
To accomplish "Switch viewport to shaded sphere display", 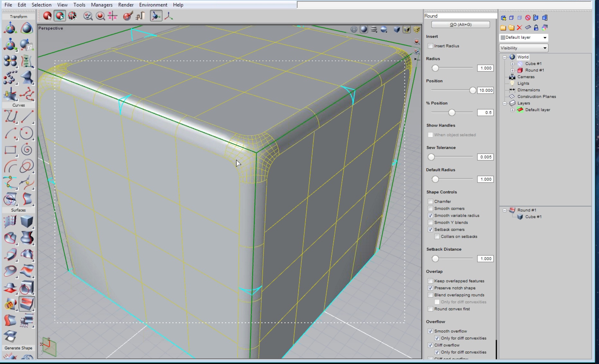I will tap(364, 30).
